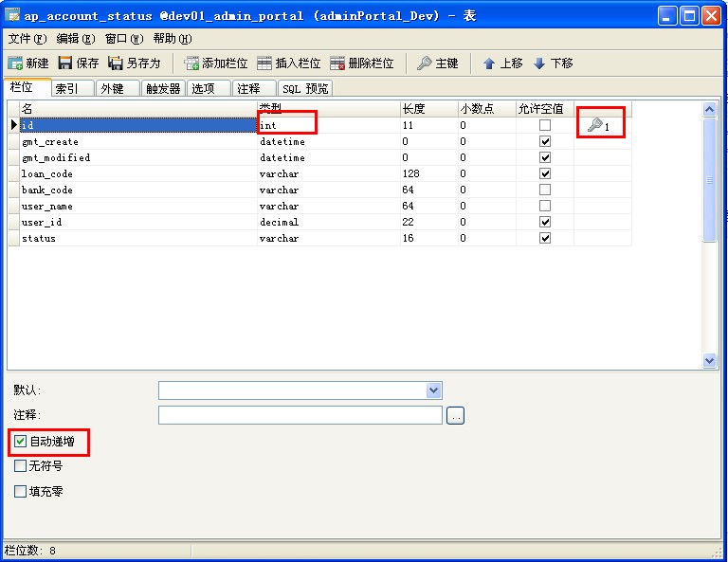
Task: Click the 上移 (Move Up) arrow icon
Action: click(x=489, y=63)
